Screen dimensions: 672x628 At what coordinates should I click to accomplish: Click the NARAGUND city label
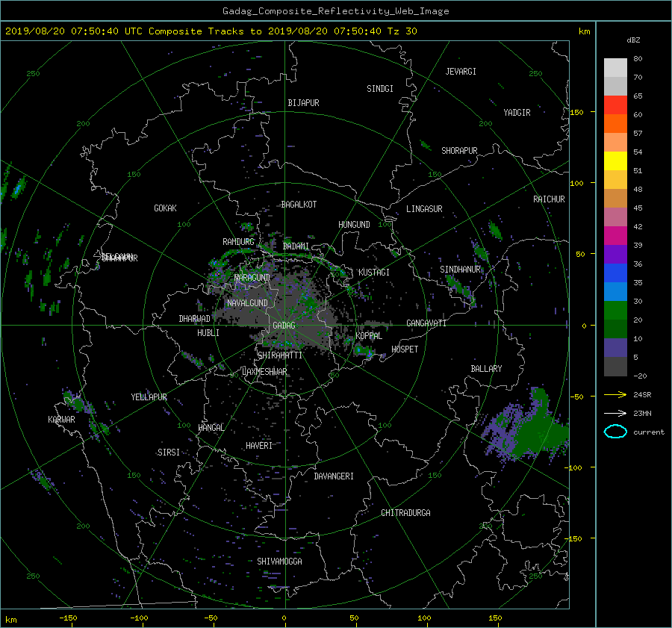[252, 277]
